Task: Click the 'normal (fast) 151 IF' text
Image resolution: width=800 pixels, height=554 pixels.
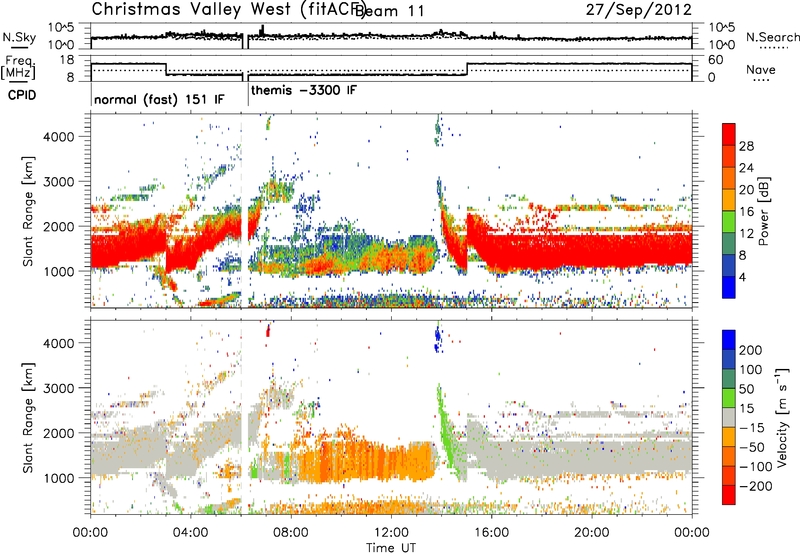Action: tap(159, 99)
